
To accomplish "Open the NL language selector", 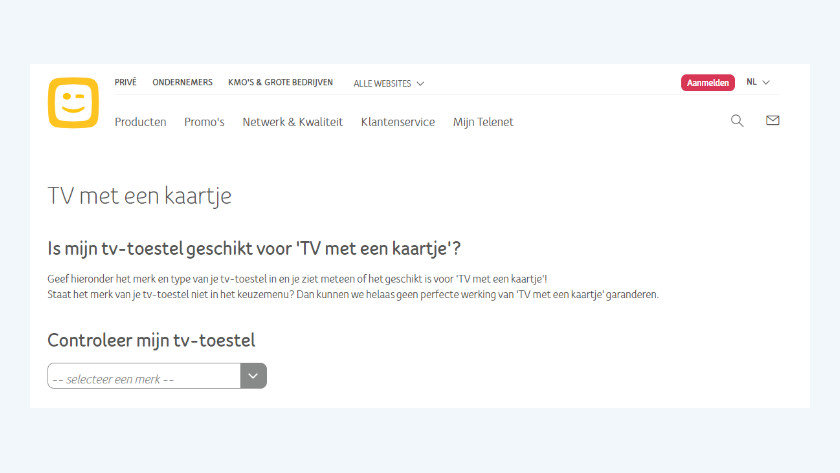I will point(752,83).
